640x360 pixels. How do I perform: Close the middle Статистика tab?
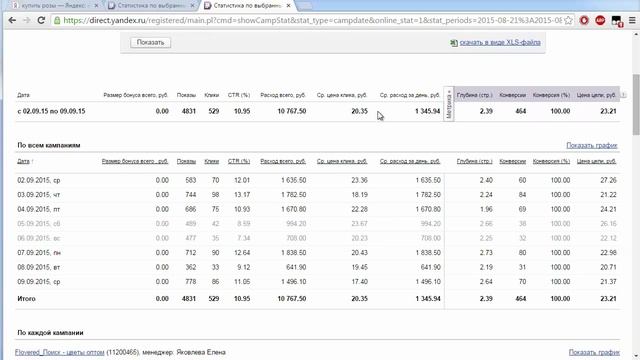coord(193,6)
